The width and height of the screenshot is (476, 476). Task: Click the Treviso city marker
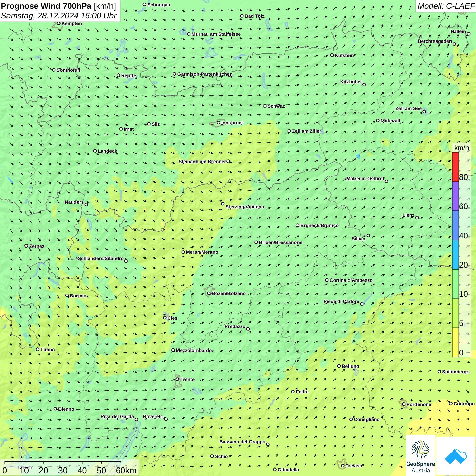click(x=343, y=466)
